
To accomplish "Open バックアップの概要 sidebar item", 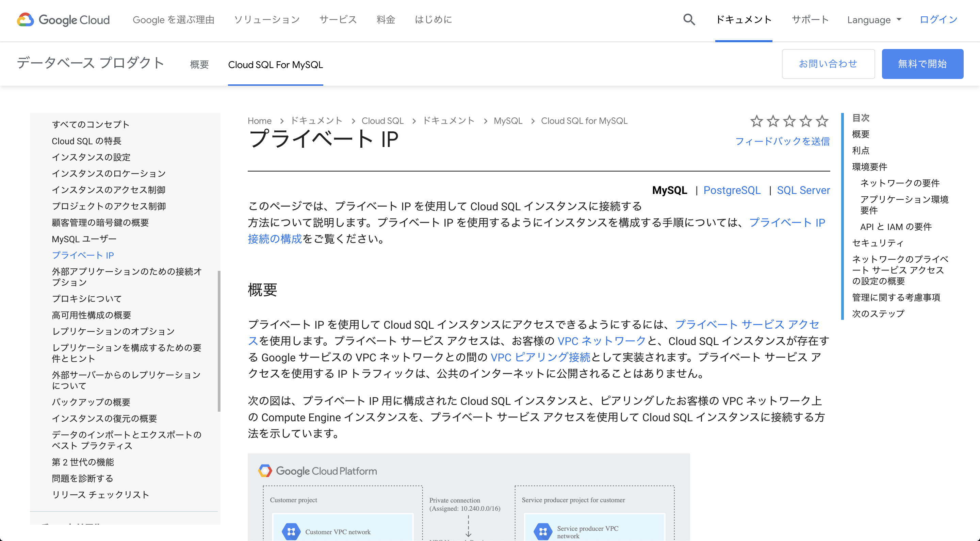I will click(x=91, y=402).
